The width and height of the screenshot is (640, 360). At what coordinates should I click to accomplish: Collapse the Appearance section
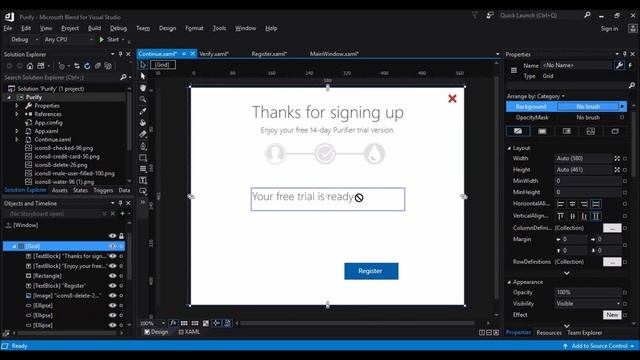pyautogui.click(x=509, y=282)
